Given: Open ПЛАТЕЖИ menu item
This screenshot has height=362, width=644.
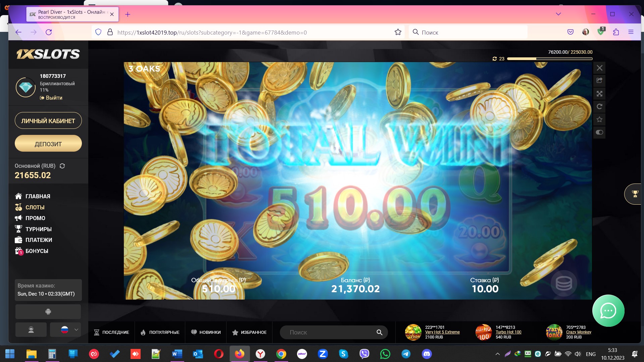Looking at the screenshot, I should click(34, 240).
